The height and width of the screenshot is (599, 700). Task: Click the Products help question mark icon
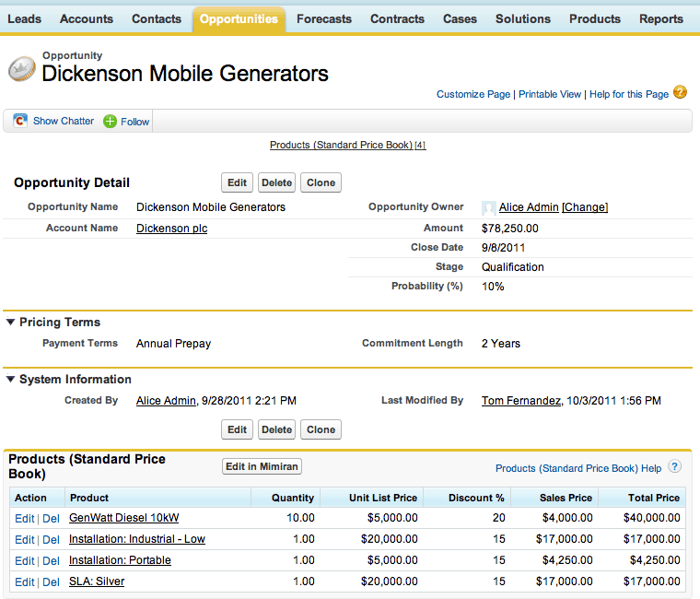coord(674,466)
